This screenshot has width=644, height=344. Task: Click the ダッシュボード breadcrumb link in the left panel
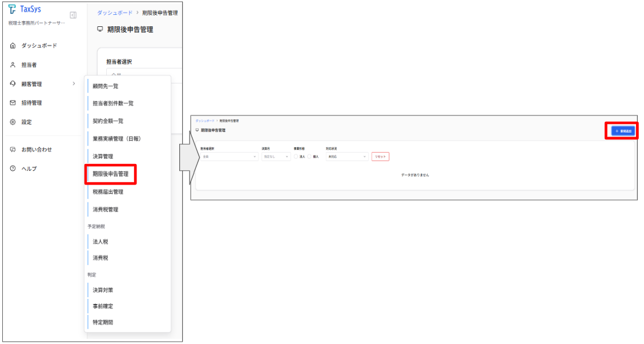coord(115,13)
